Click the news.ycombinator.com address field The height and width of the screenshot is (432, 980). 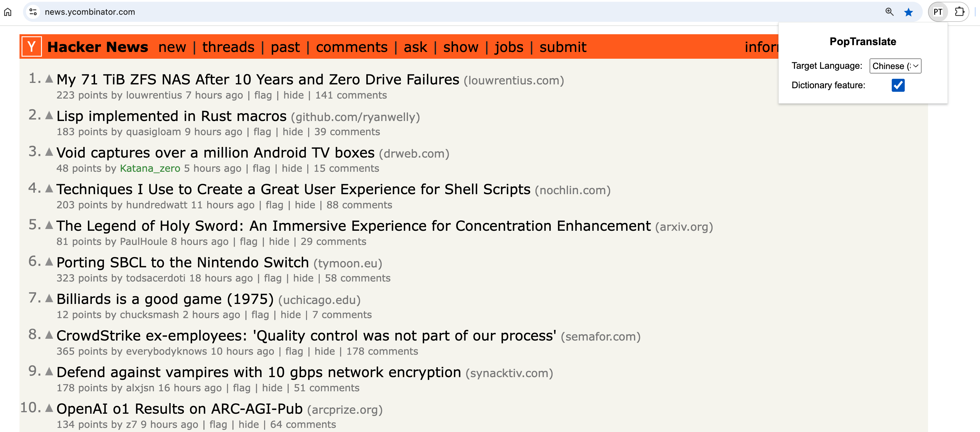tap(457, 12)
